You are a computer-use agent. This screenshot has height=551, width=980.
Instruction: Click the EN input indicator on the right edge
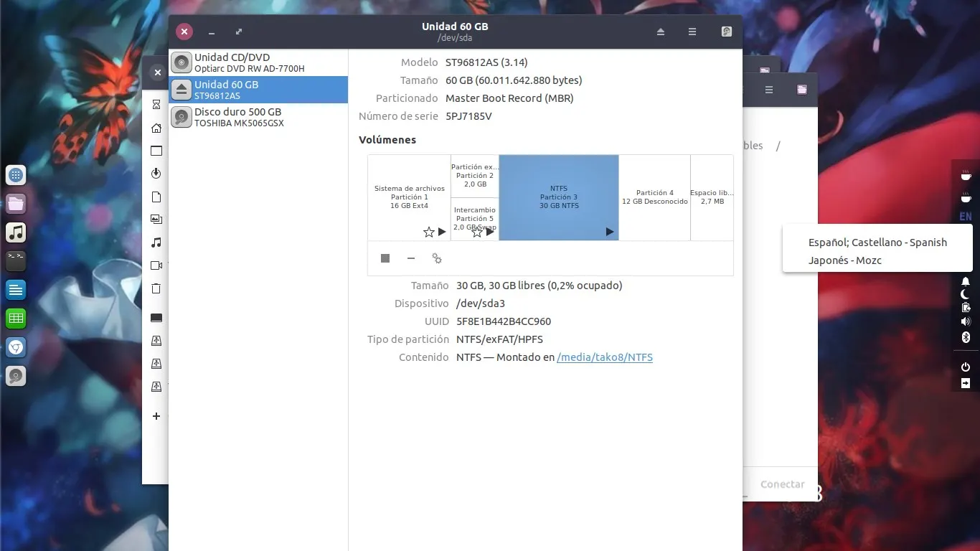point(966,217)
